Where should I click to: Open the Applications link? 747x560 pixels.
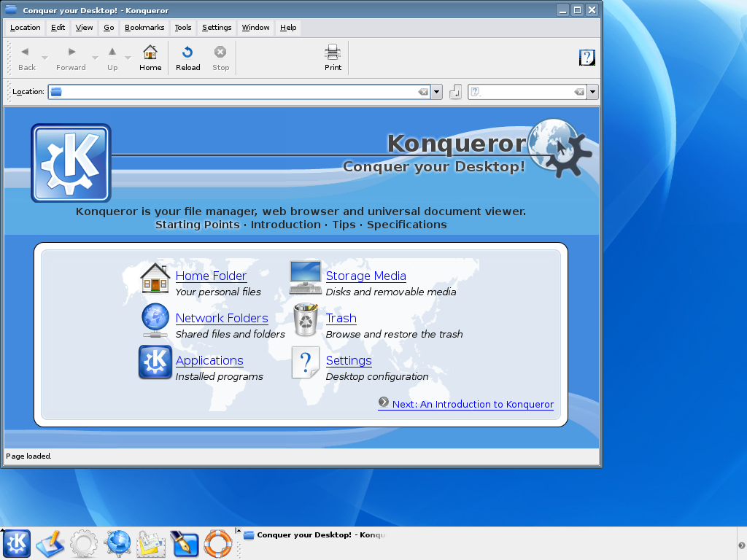[209, 360]
